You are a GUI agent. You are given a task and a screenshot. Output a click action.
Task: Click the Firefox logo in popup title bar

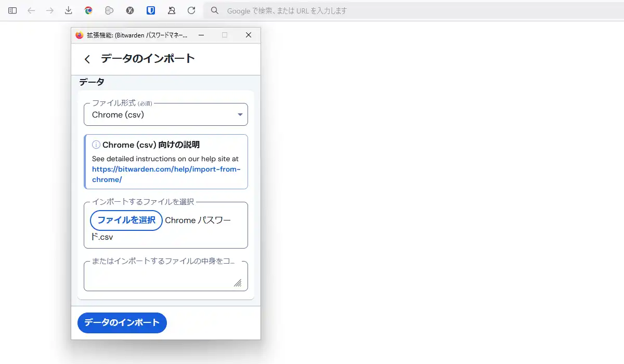pos(80,35)
